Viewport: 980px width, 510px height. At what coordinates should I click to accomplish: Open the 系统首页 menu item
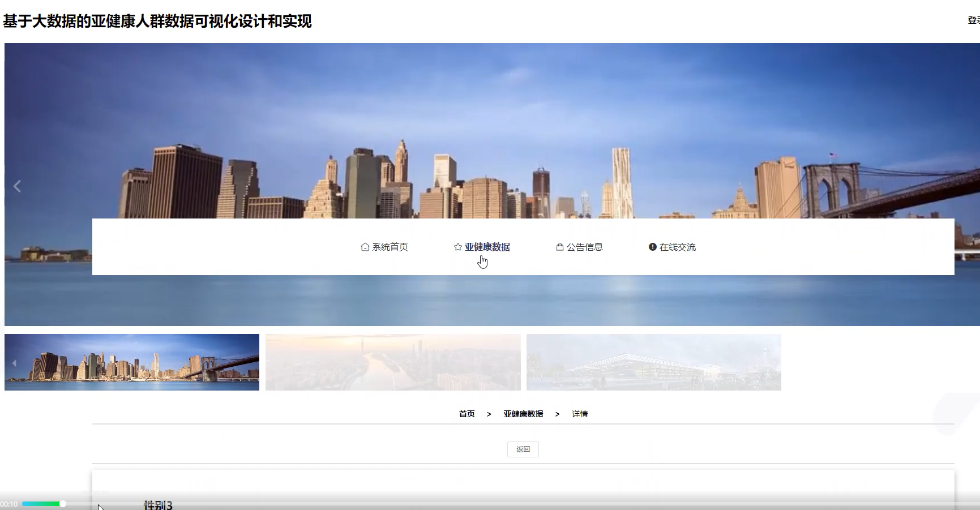[x=384, y=247]
